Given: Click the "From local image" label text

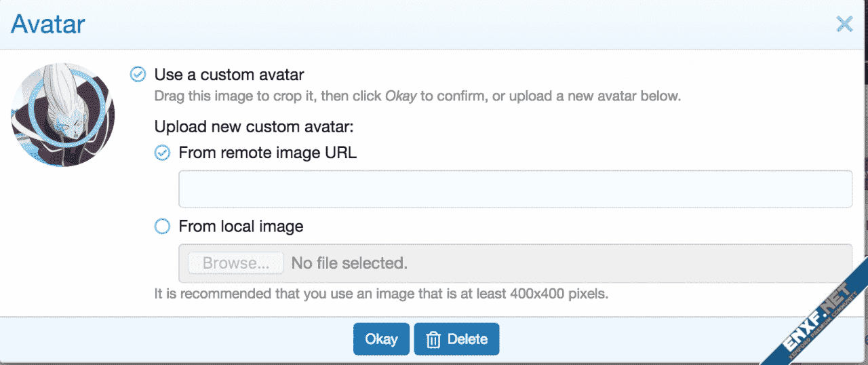Looking at the screenshot, I should pos(241,226).
